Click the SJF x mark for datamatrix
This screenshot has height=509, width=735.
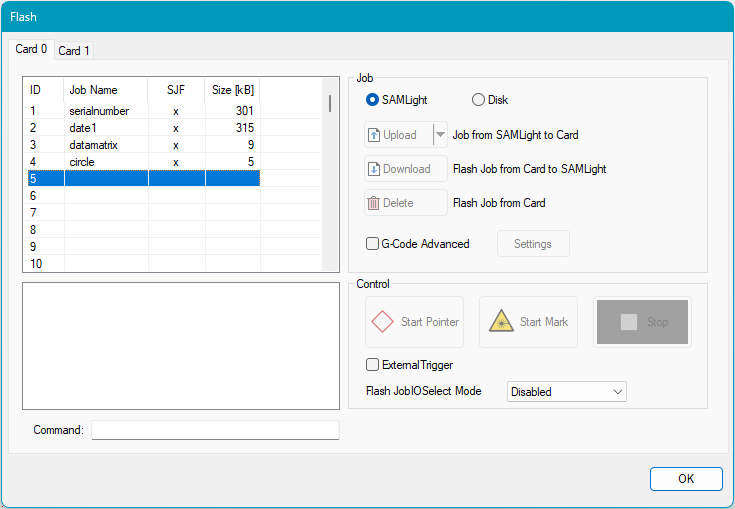pos(176,146)
